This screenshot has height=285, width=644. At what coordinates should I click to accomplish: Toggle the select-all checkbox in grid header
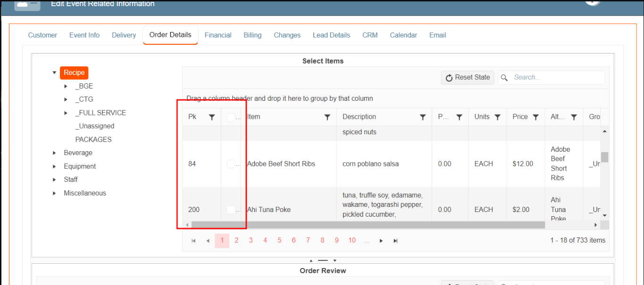coord(231,117)
